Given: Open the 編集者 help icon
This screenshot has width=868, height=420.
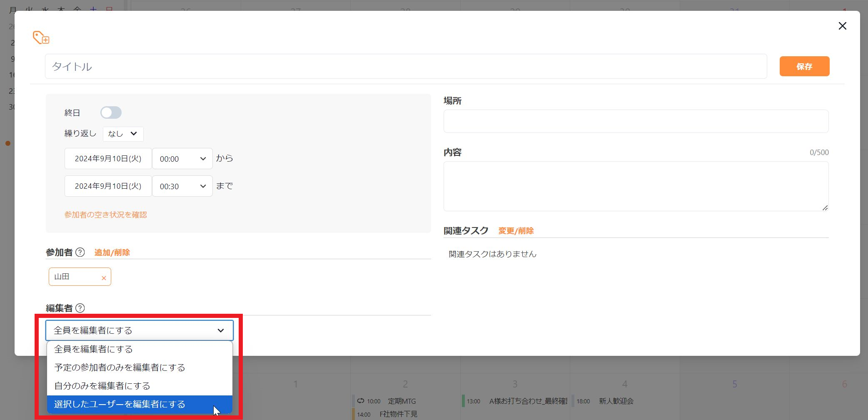Looking at the screenshot, I should [x=81, y=308].
